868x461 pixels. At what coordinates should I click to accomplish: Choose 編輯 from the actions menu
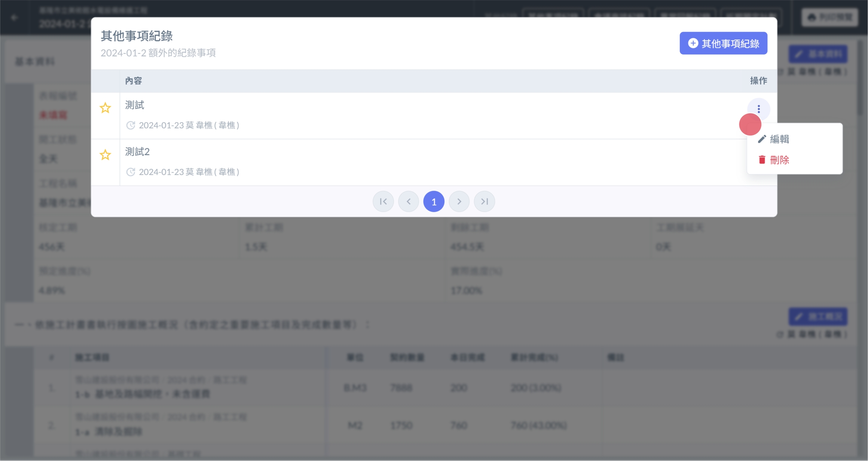(x=779, y=139)
